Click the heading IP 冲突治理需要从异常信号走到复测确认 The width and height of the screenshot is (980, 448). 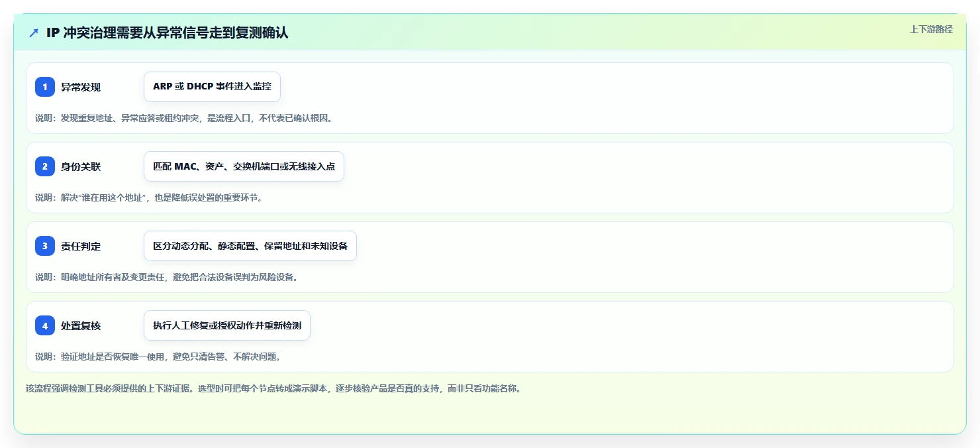click(x=167, y=33)
